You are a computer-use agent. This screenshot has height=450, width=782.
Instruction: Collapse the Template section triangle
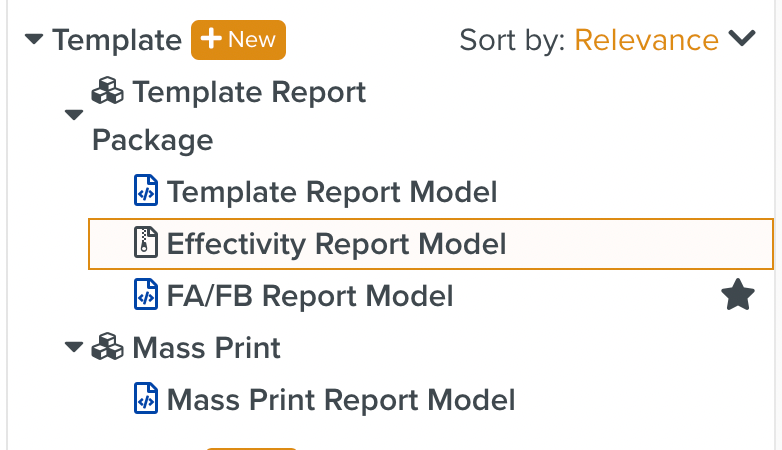coord(35,40)
